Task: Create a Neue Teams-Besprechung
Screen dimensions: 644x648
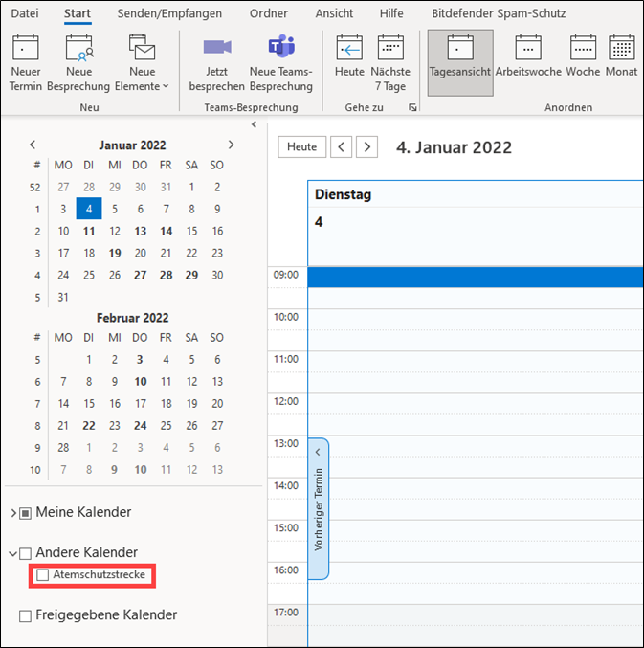Action: (x=281, y=63)
